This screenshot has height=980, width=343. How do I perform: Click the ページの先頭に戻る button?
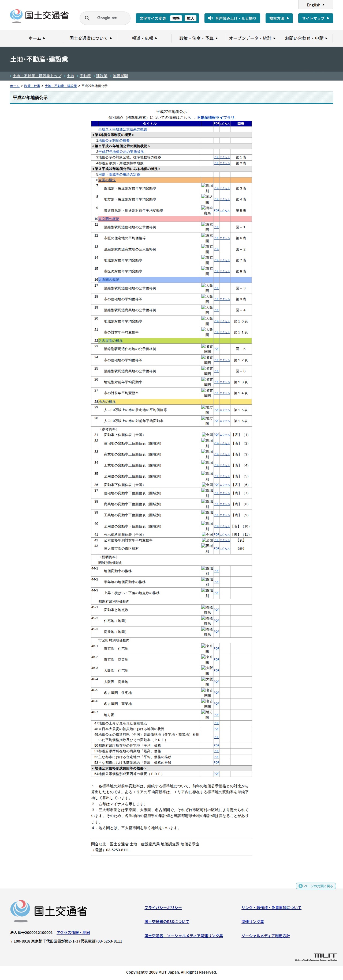pyautogui.click(x=316, y=886)
